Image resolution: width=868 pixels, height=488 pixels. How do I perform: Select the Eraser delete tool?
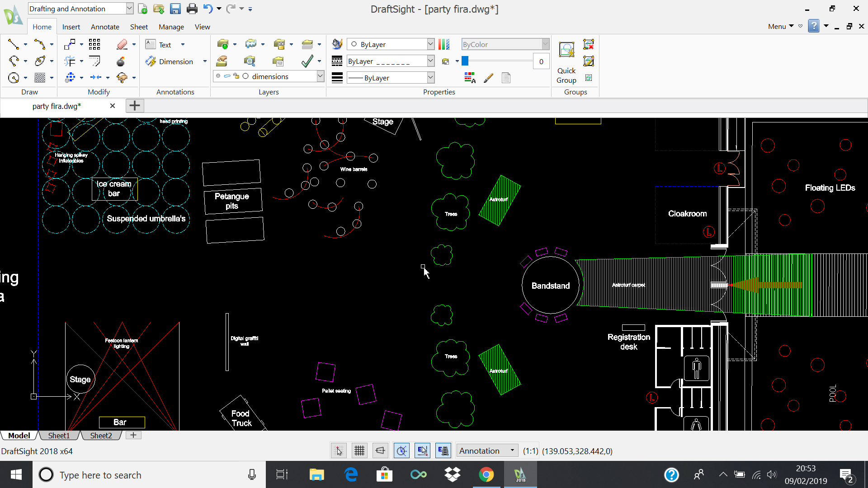point(122,44)
